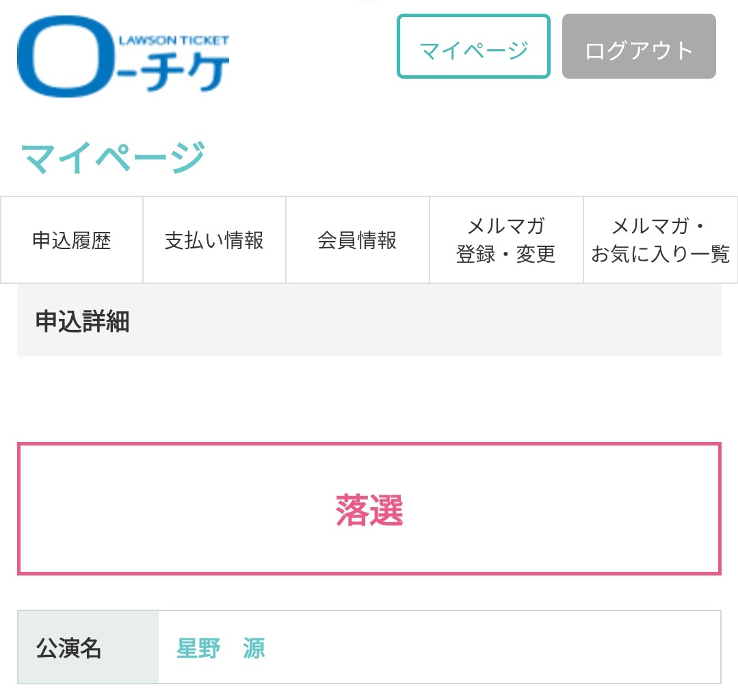Switch to the 申込履歴 tab

click(72, 240)
